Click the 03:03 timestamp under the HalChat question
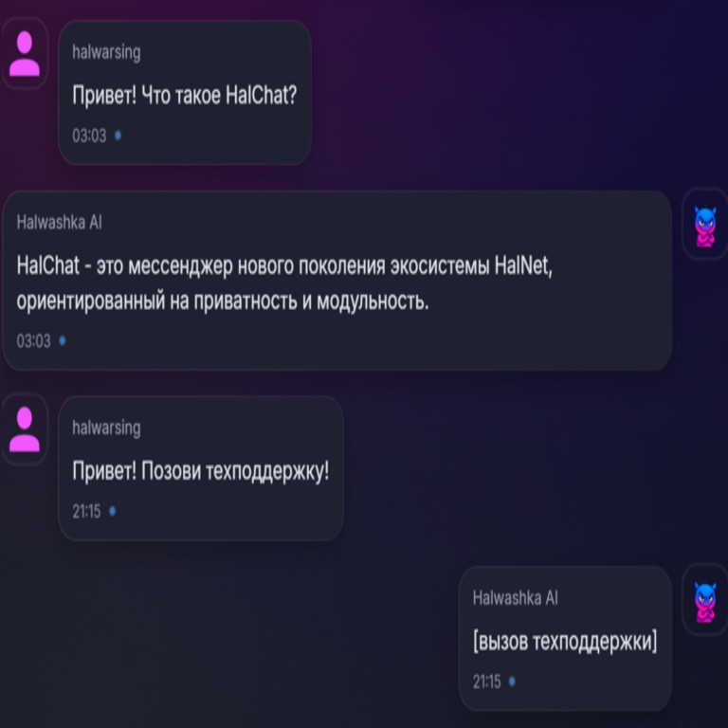This screenshot has height=728, width=728. click(x=89, y=136)
